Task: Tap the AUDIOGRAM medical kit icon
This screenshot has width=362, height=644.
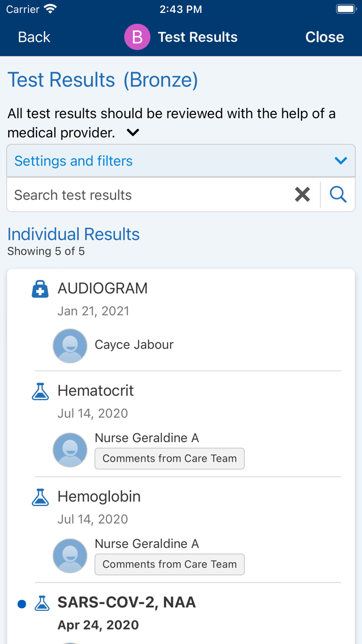Action: coord(40,289)
